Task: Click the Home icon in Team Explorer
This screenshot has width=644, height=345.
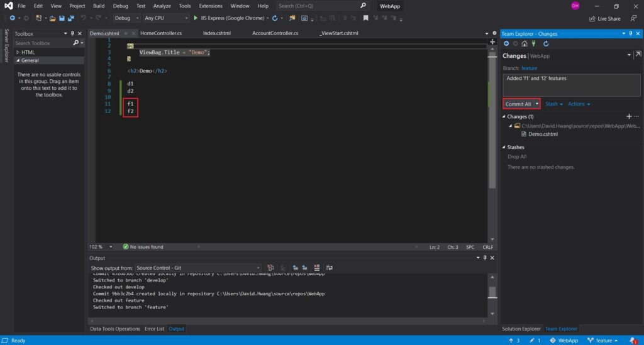Action: click(525, 44)
